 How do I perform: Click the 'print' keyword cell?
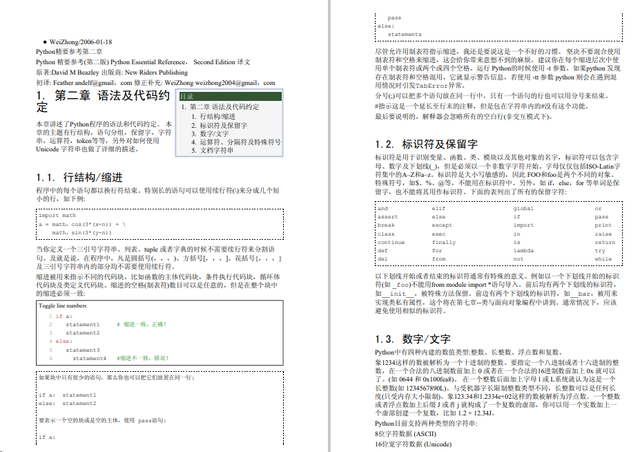click(603, 225)
